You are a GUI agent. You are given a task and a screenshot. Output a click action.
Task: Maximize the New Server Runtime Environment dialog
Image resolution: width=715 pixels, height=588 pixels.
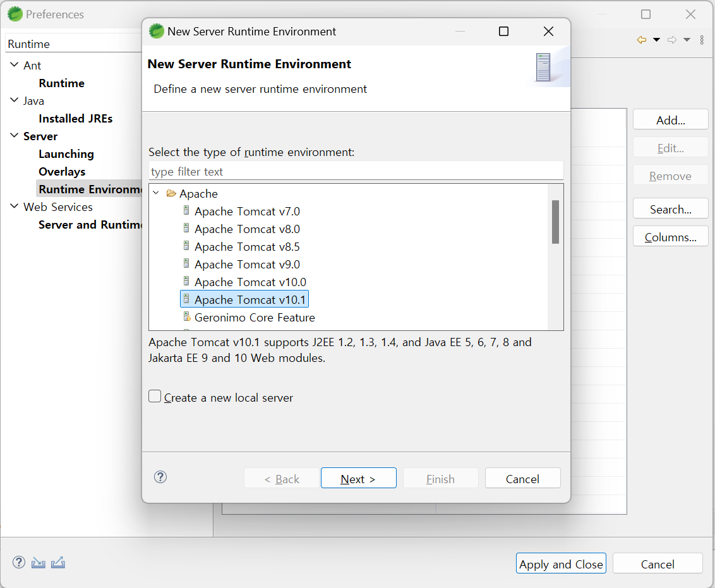pos(504,31)
